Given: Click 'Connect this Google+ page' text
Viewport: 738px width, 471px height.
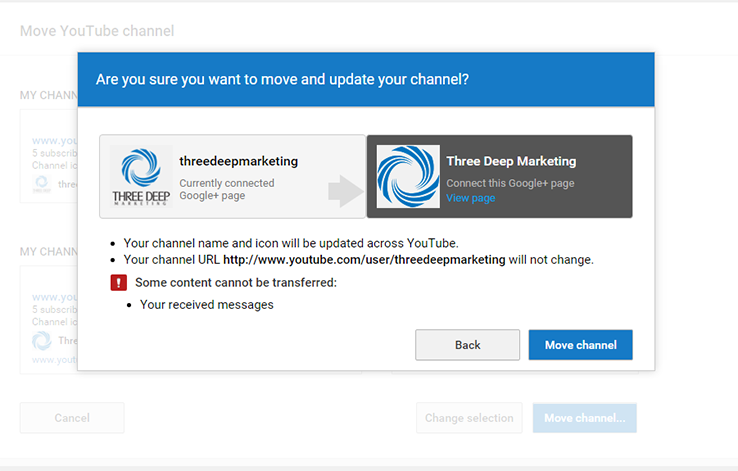Looking at the screenshot, I should pyautogui.click(x=510, y=183).
